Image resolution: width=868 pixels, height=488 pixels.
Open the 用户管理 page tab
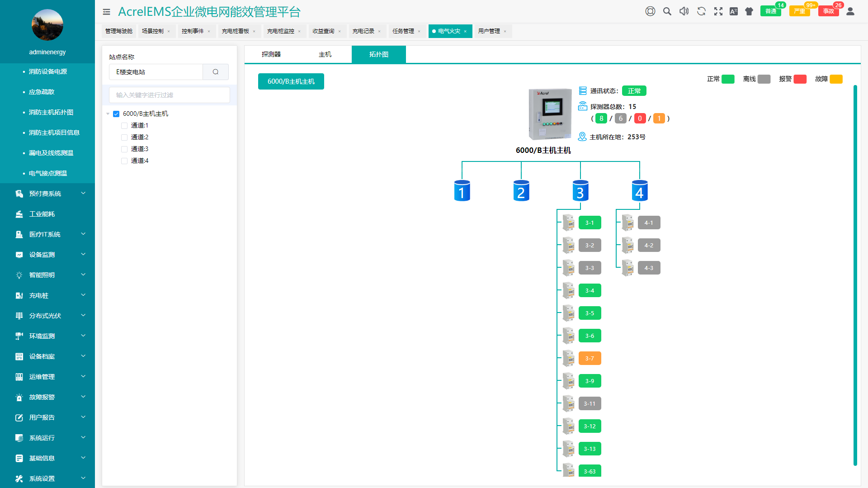tap(489, 31)
